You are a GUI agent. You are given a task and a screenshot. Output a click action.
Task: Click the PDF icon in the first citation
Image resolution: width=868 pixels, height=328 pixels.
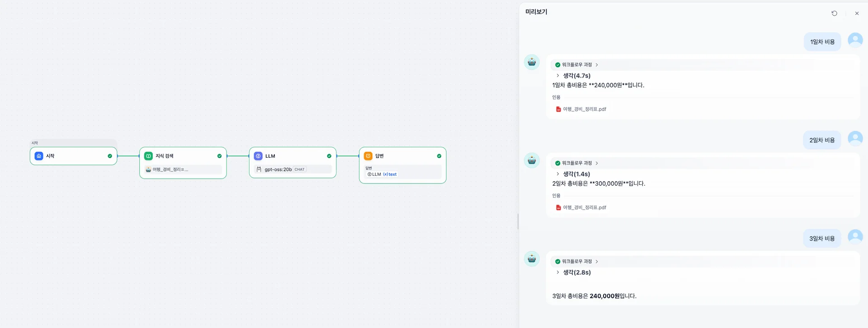click(558, 109)
